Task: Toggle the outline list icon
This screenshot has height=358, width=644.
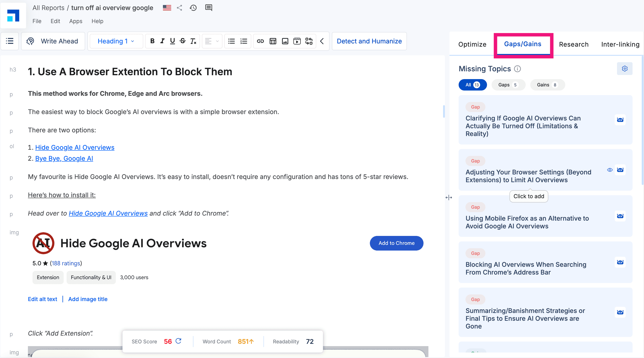Action: 10,41
